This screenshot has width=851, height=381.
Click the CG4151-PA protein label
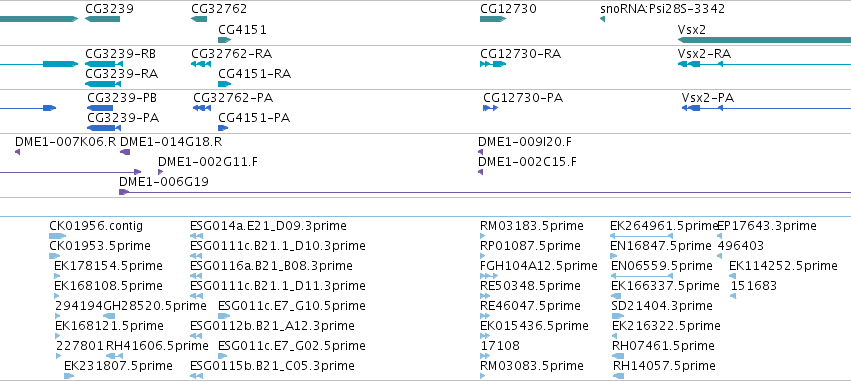[x=254, y=118]
